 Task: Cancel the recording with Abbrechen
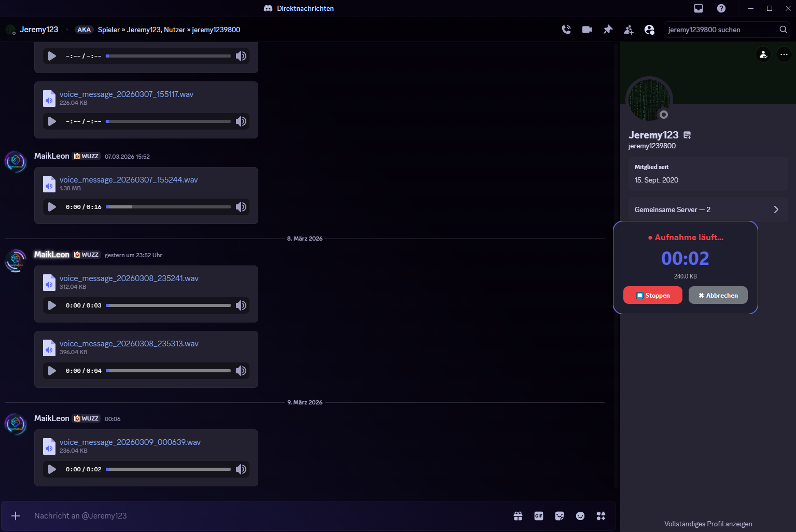(718, 295)
